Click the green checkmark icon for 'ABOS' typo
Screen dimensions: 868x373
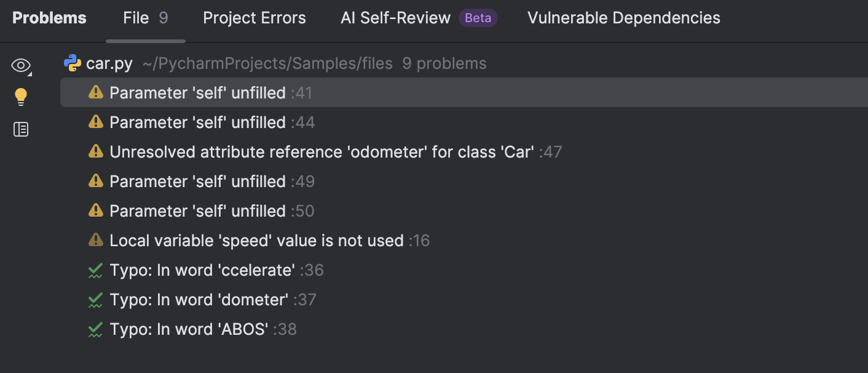tap(97, 329)
